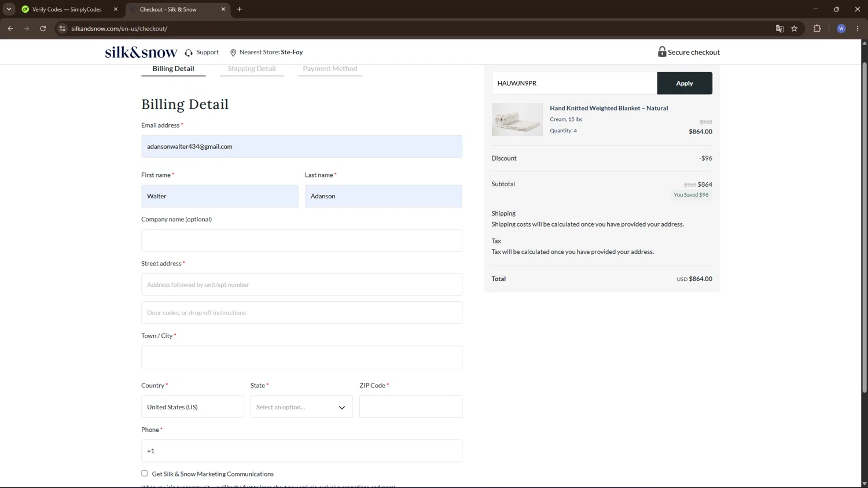Click the "-$96" discount value
868x488 pixels.
point(705,158)
